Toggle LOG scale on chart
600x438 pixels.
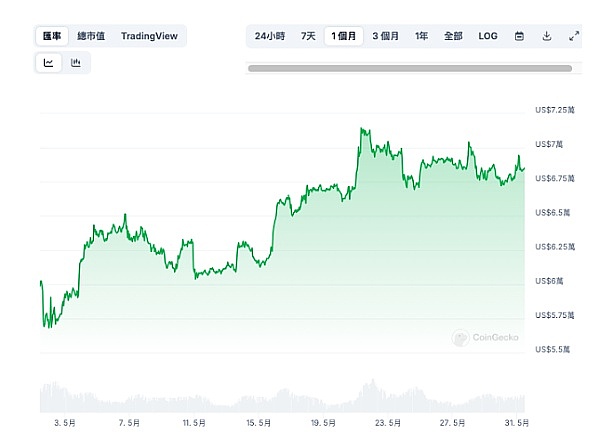point(488,36)
